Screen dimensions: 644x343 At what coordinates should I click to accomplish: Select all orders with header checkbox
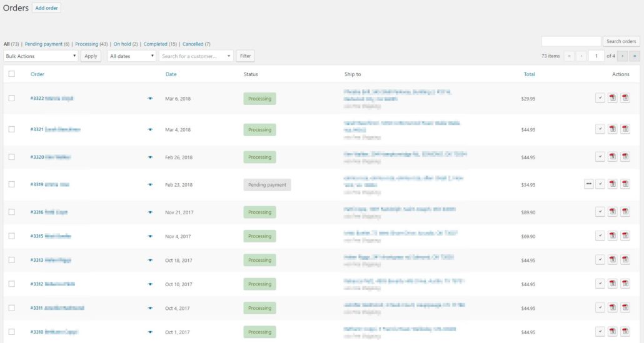[12, 74]
